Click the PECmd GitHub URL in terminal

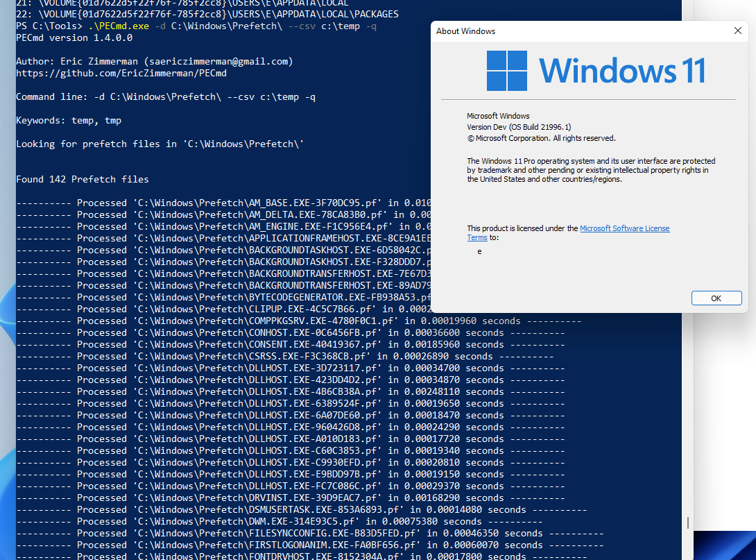coord(121,74)
